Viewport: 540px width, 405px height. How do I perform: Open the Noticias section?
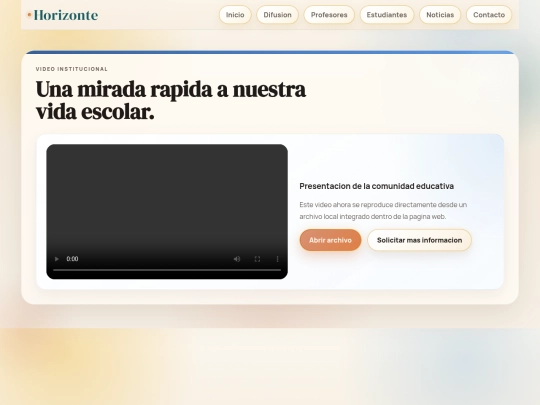click(x=440, y=15)
